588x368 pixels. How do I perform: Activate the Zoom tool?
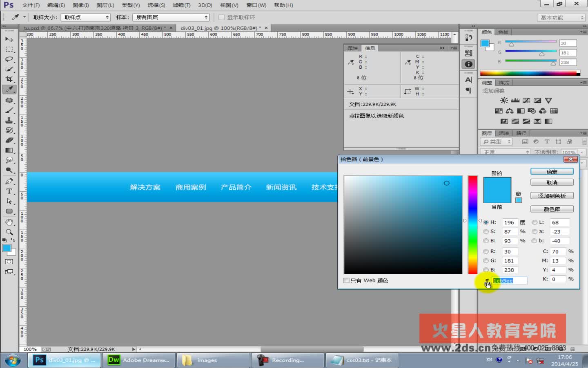9,232
